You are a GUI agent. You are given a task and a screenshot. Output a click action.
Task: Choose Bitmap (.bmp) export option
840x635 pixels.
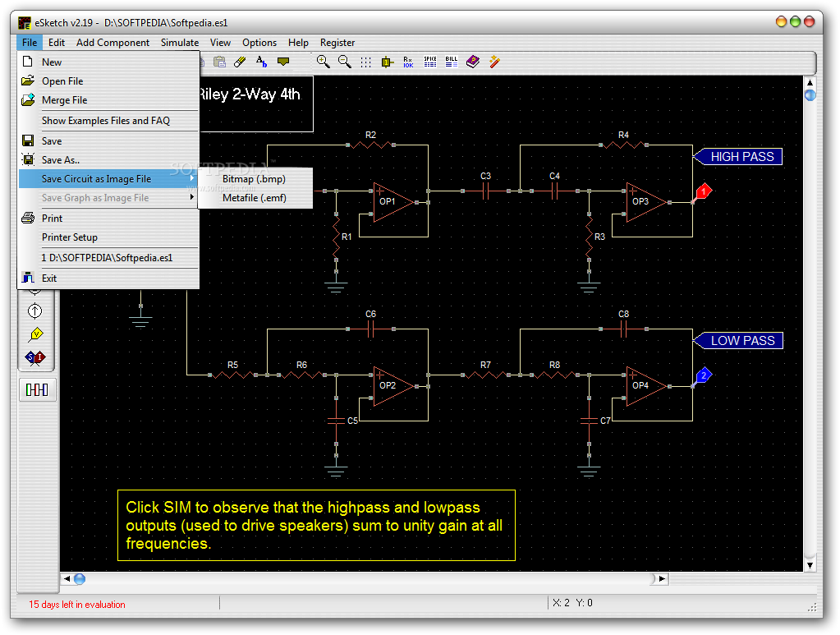pos(255,179)
